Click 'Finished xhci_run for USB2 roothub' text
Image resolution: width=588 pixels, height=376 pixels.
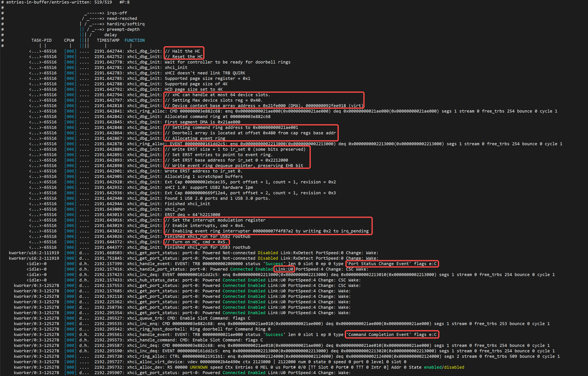(x=207, y=237)
